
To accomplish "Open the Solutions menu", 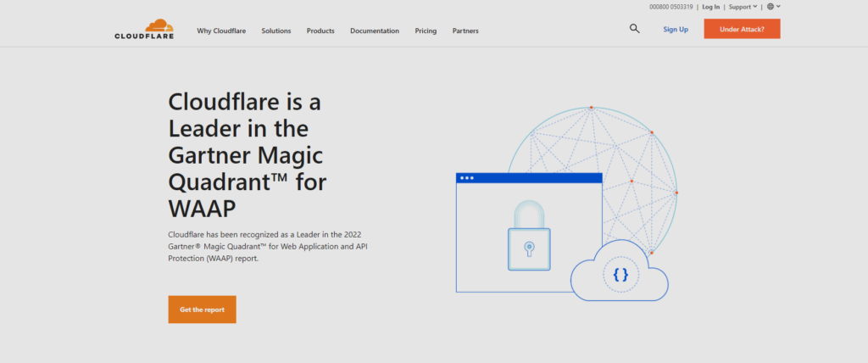I will [276, 31].
